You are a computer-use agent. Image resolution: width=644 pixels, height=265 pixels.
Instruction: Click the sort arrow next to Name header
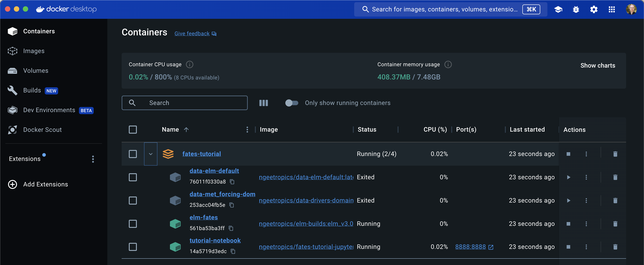[x=186, y=129]
